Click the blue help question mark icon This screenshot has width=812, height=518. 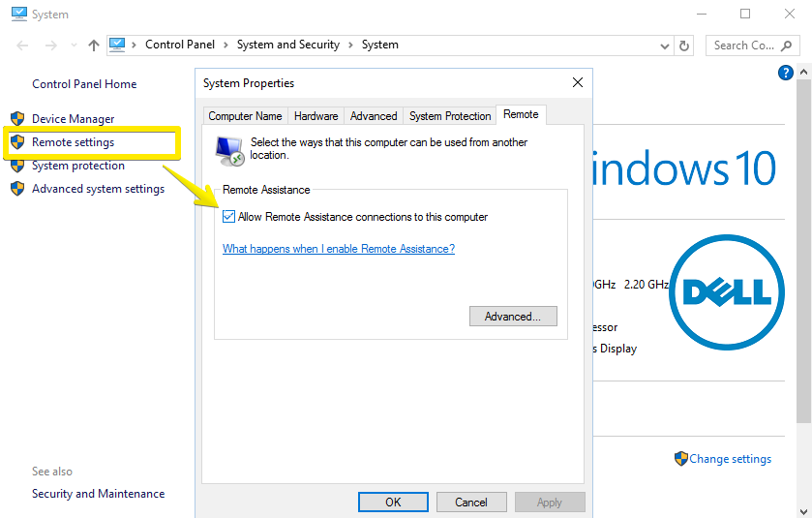click(x=786, y=73)
